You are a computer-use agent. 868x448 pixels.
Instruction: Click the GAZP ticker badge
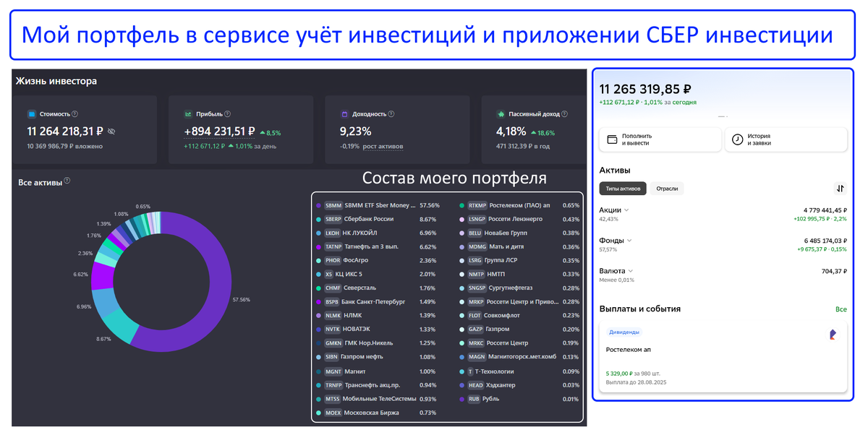pos(476,329)
